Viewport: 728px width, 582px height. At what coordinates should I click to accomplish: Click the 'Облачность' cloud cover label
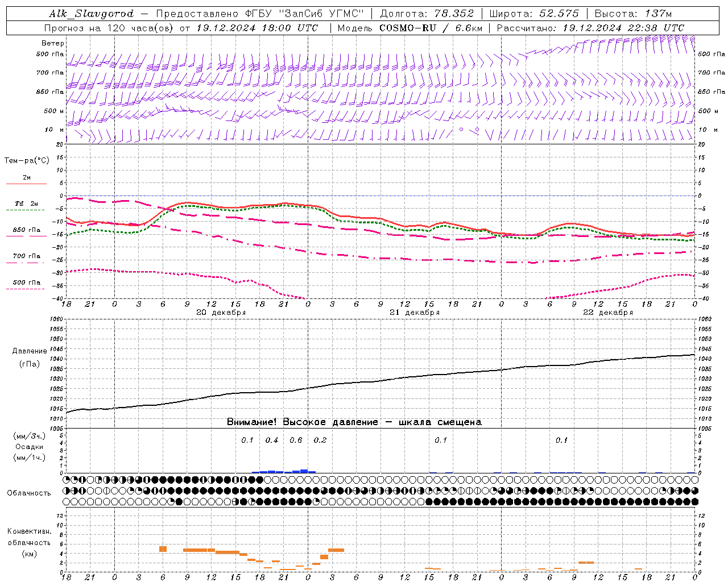pos(29,493)
